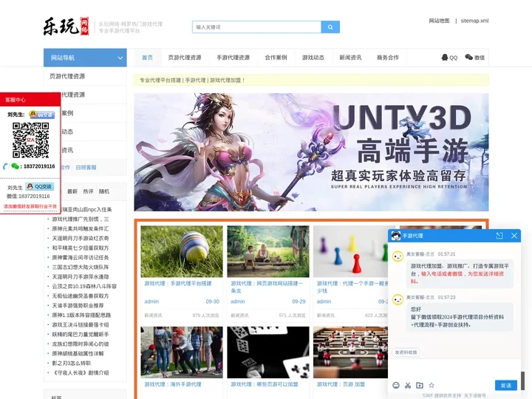Click the sitemap.xml link
The height and width of the screenshot is (399, 532).
pyautogui.click(x=474, y=21)
